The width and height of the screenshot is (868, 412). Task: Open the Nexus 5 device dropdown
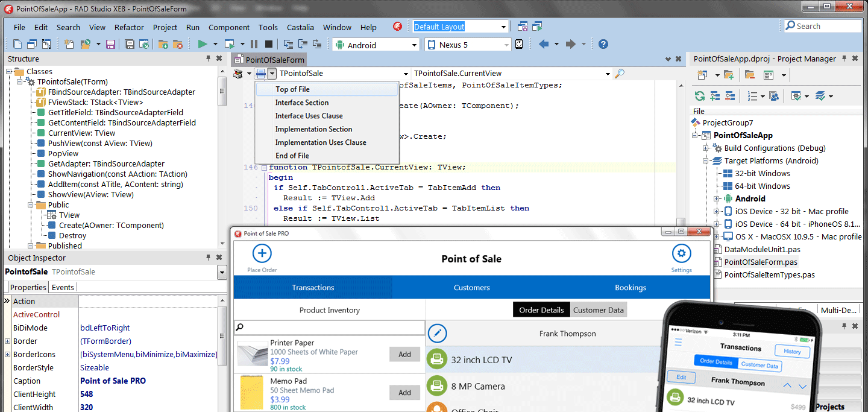(506, 45)
